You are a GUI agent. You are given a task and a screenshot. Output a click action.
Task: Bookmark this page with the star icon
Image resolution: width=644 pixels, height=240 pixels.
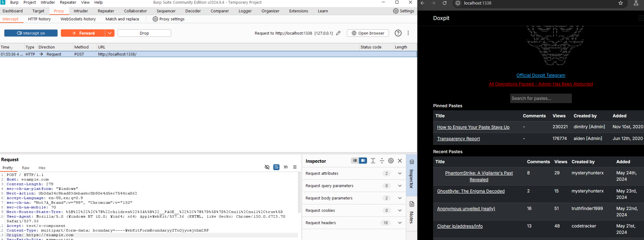pos(621,3)
